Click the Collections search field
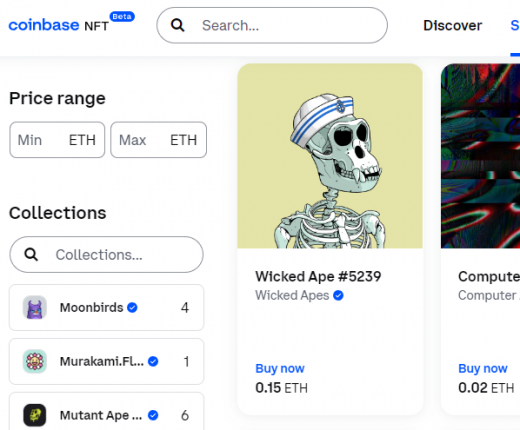 click(x=106, y=255)
